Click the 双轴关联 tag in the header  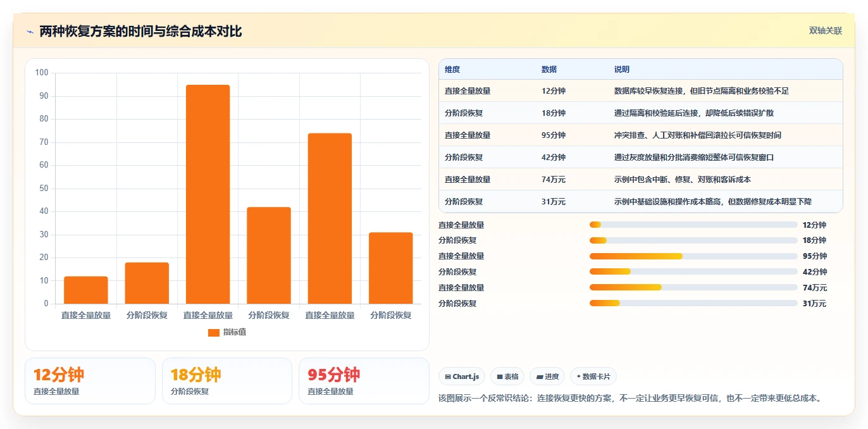(825, 30)
